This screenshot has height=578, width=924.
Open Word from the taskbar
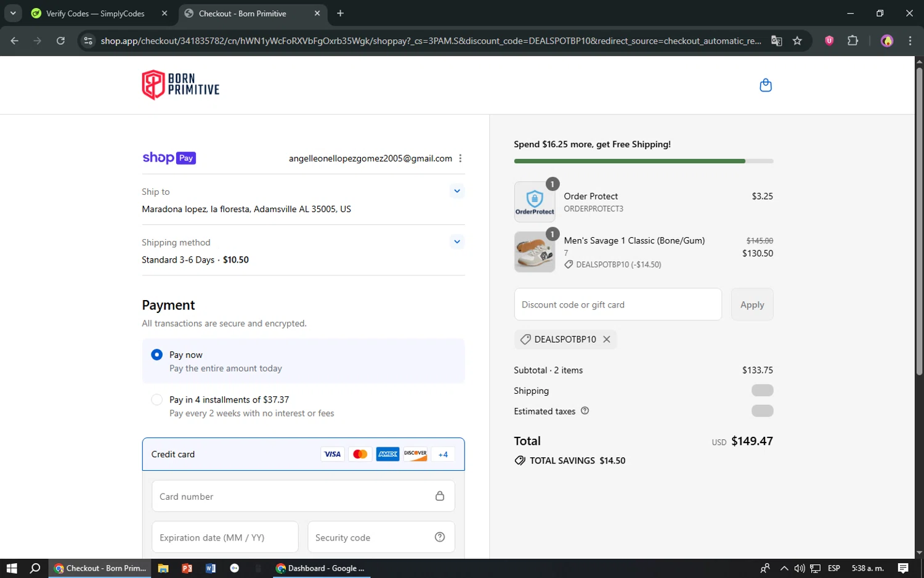[x=211, y=568]
